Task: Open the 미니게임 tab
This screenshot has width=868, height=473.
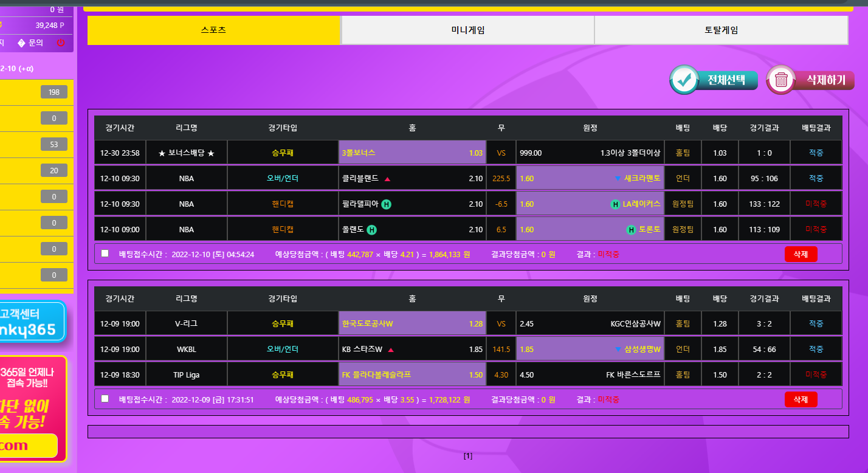Action: pos(467,30)
